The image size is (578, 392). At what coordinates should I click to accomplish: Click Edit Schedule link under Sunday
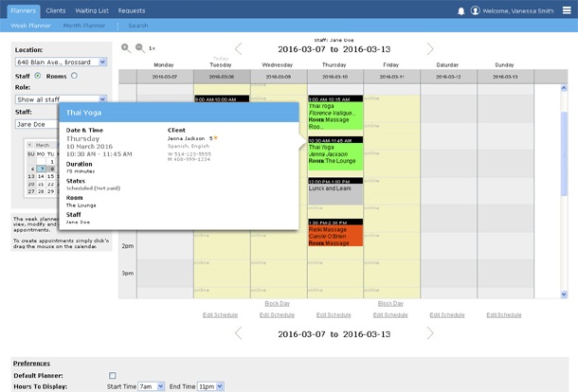tap(504, 314)
